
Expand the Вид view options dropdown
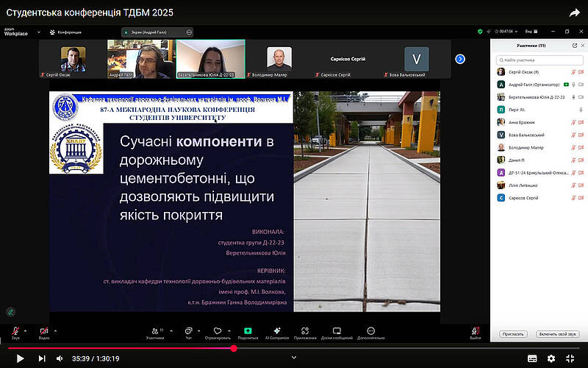[x=529, y=32]
